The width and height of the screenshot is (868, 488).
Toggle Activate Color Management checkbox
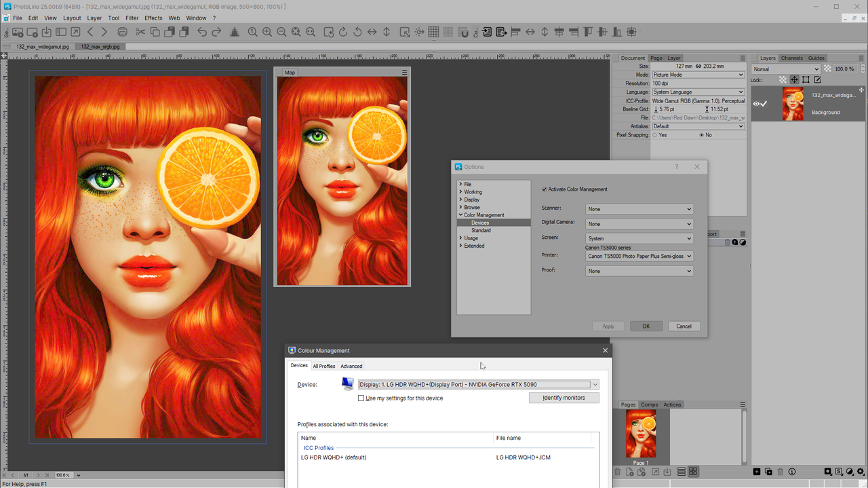click(x=545, y=189)
